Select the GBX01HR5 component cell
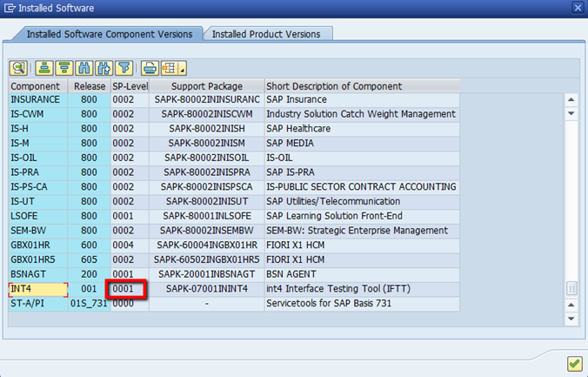 tap(38, 259)
